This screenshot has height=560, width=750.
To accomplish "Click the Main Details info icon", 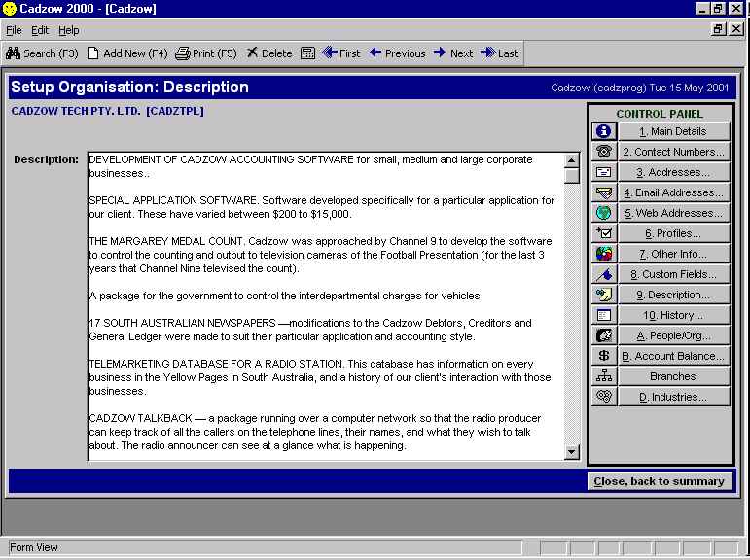I will pos(604,131).
